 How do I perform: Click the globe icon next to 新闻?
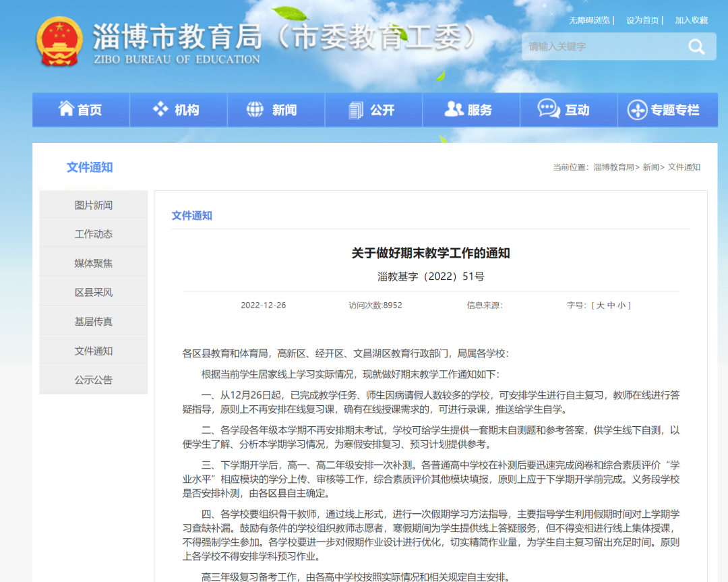[255, 109]
